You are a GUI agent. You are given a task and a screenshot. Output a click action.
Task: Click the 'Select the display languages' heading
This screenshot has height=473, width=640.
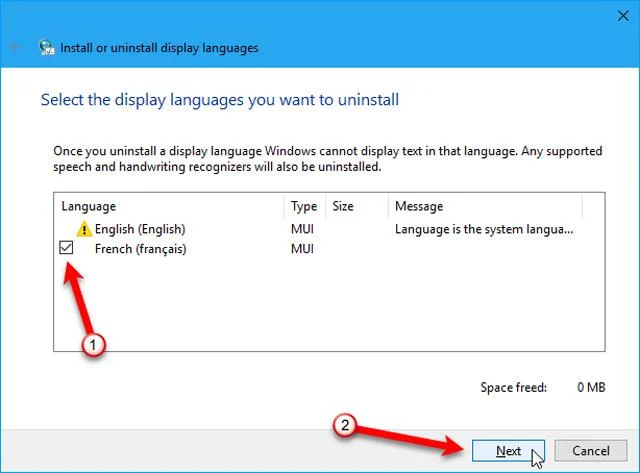(x=220, y=100)
